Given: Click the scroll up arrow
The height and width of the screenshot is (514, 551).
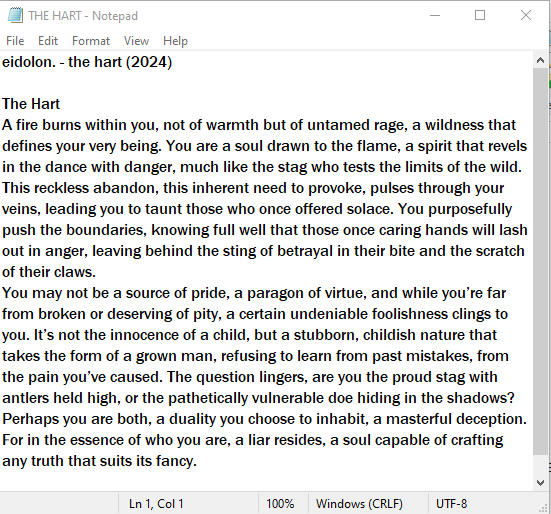Looking at the screenshot, I should pyautogui.click(x=540, y=60).
